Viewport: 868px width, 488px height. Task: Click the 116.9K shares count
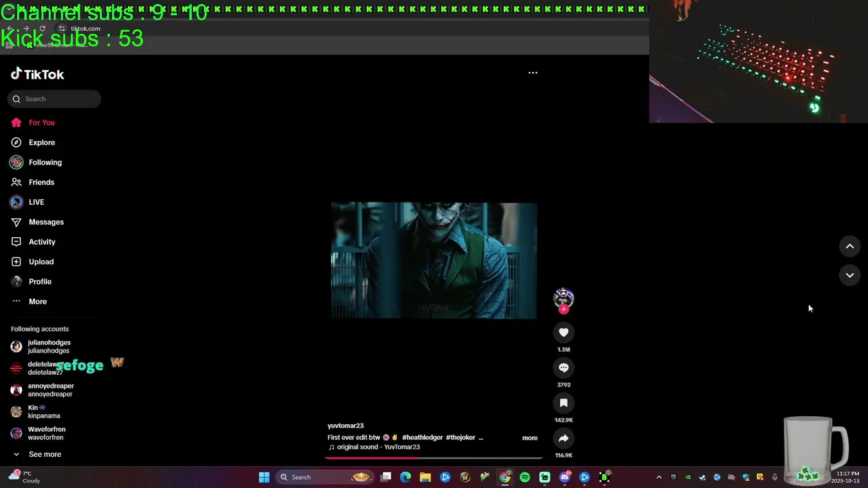tap(564, 455)
